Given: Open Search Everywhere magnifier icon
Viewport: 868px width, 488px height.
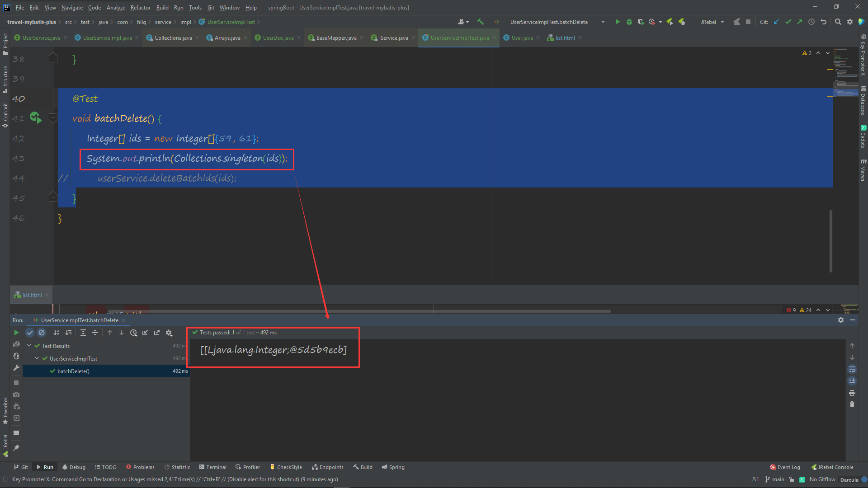Looking at the screenshot, I should click(838, 22).
